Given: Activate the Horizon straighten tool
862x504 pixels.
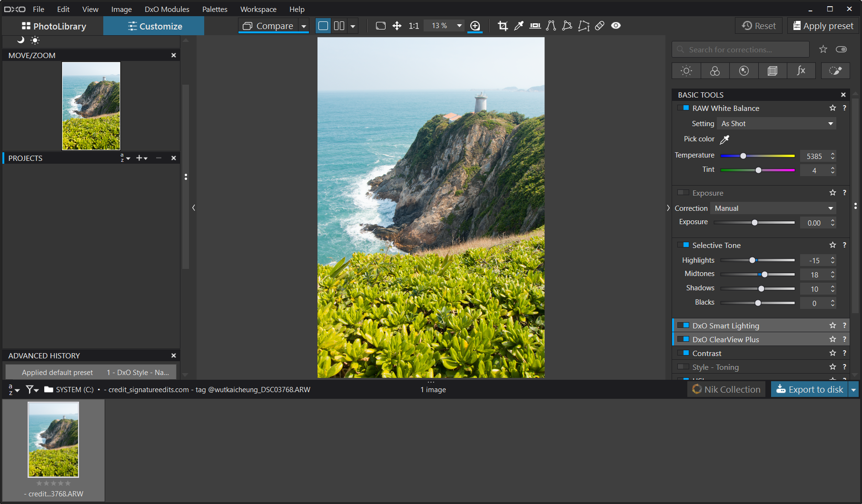Looking at the screenshot, I should pyautogui.click(x=535, y=26).
